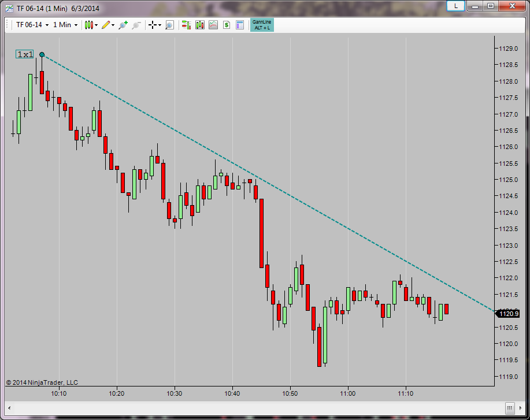The height and width of the screenshot is (420, 530).
Task: Select the pencil drawing tools icon
Action: pyautogui.click(x=106, y=25)
